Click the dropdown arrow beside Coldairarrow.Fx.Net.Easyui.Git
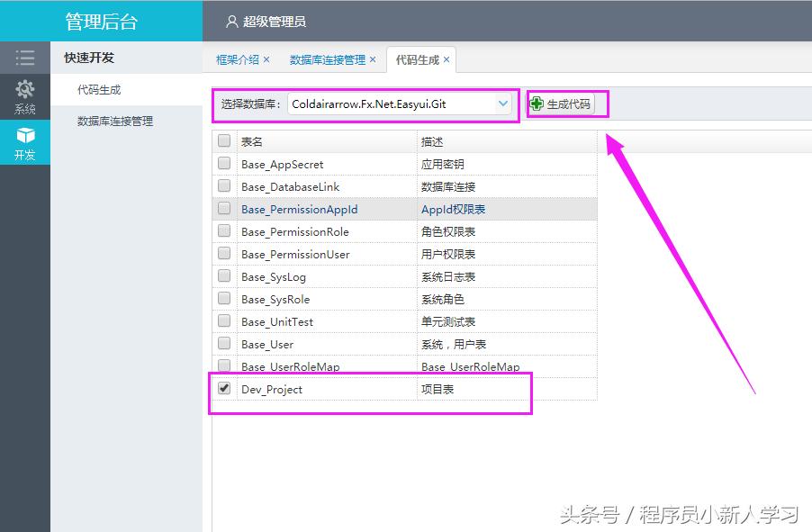Image resolution: width=812 pixels, height=532 pixels. pos(503,104)
